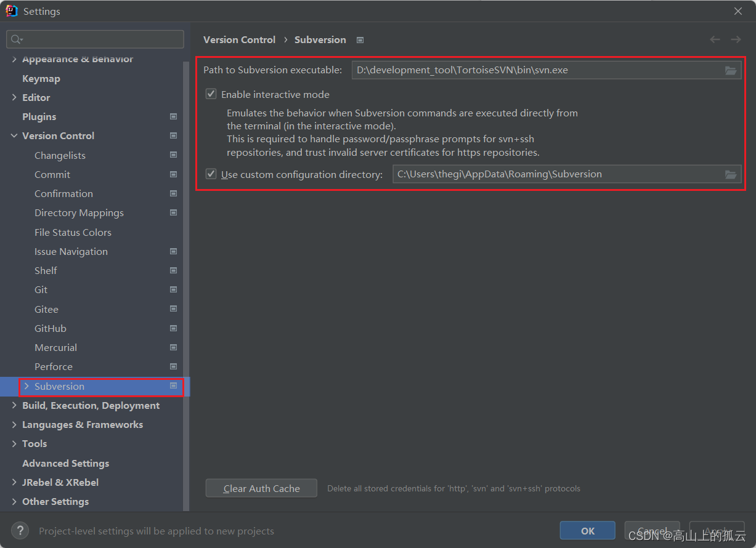756x548 pixels.
Task: Click the project-level icon next to Plugins
Action: (173, 116)
